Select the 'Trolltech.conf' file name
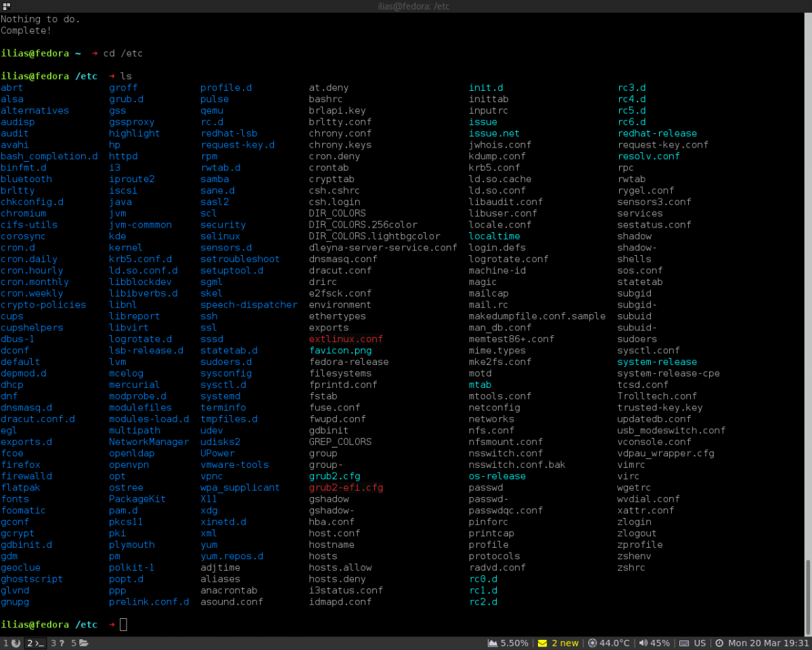Image resolution: width=812 pixels, height=650 pixels. click(x=657, y=396)
